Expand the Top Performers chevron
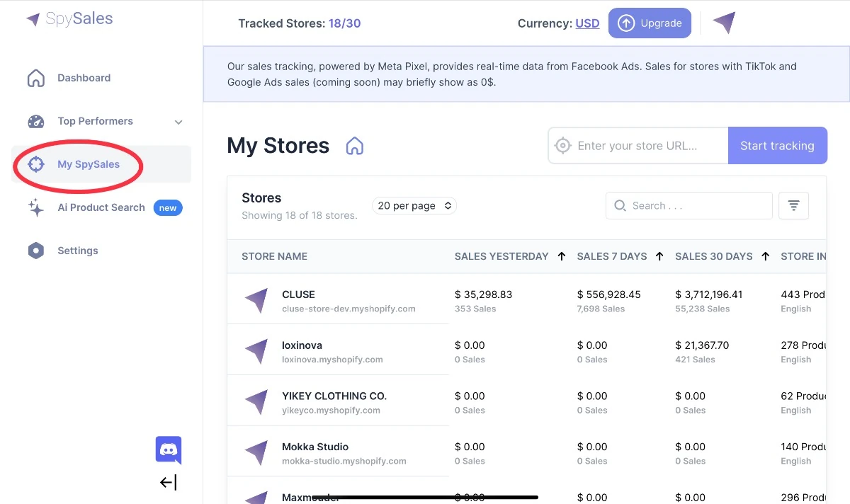850x504 pixels. pyautogui.click(x=178, y=122)
